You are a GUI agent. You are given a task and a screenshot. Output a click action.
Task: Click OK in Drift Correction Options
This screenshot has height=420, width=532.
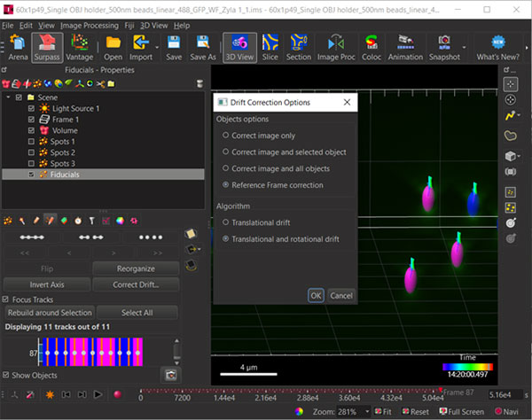316,296
